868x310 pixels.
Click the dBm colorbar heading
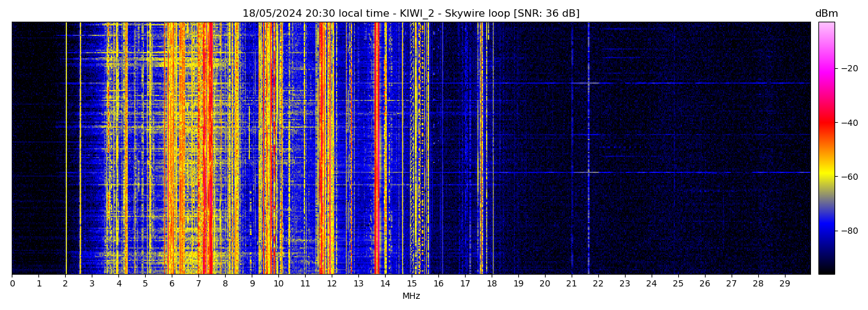826,14
